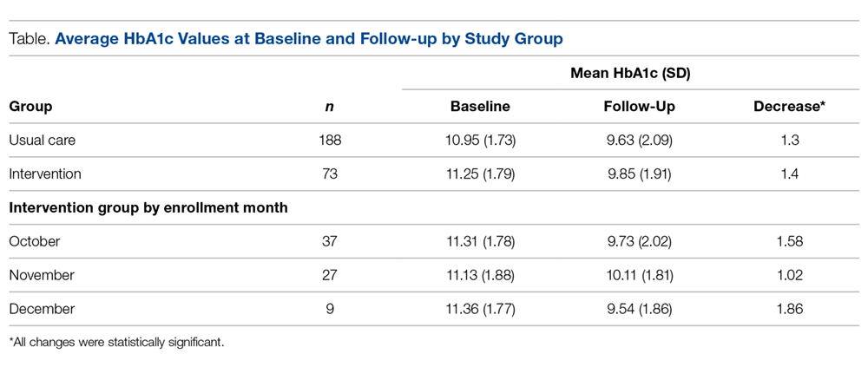Click the n column header

(x=330, y=107)
